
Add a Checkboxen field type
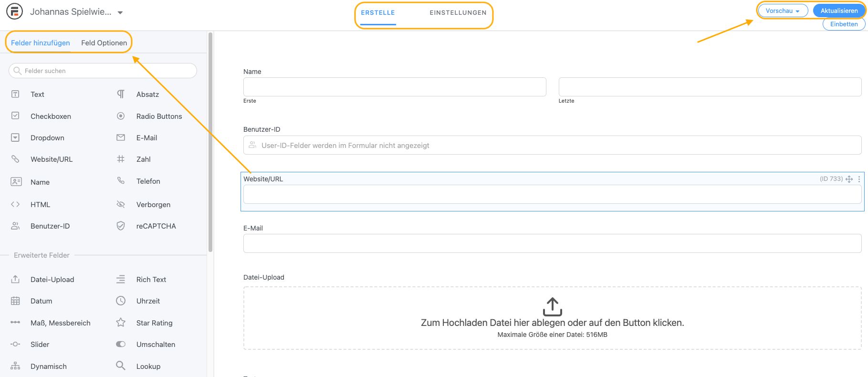coord(51,116)
